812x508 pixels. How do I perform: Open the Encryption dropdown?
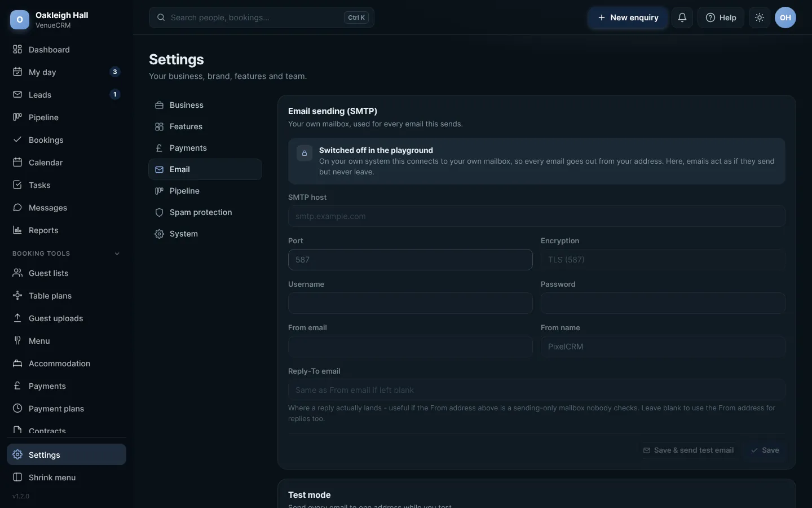coord(663,260)
